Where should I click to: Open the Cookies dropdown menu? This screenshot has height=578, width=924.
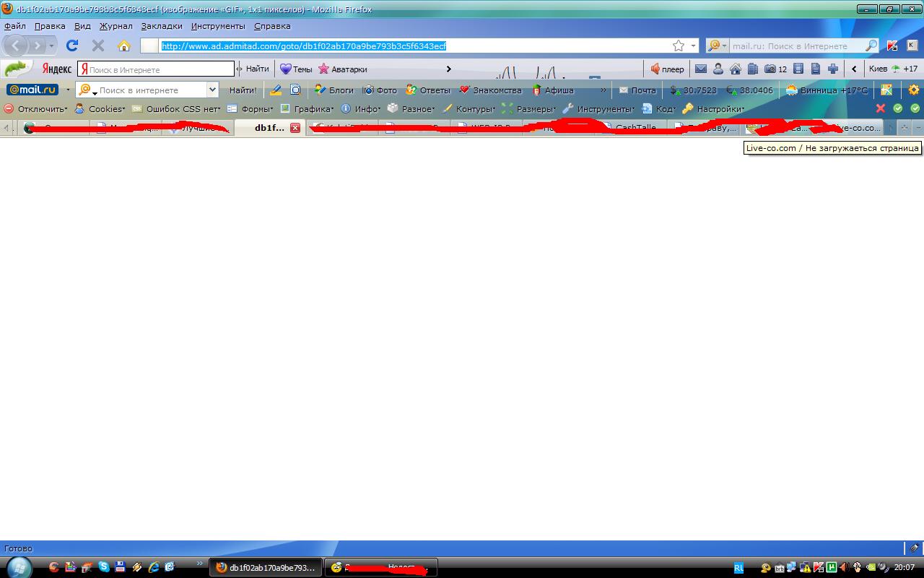click(x=100, y=109)
